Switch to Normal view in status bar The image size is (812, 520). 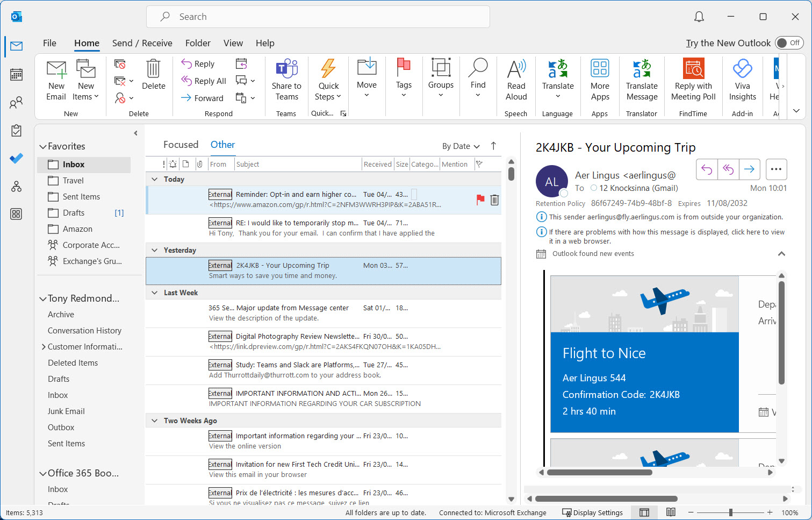pos(644,512)
